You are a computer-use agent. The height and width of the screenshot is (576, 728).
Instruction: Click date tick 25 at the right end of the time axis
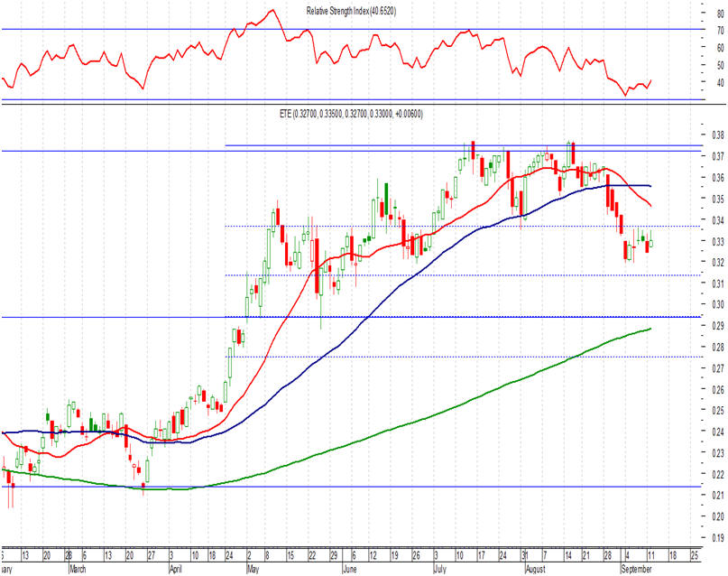tap(695, 555)
